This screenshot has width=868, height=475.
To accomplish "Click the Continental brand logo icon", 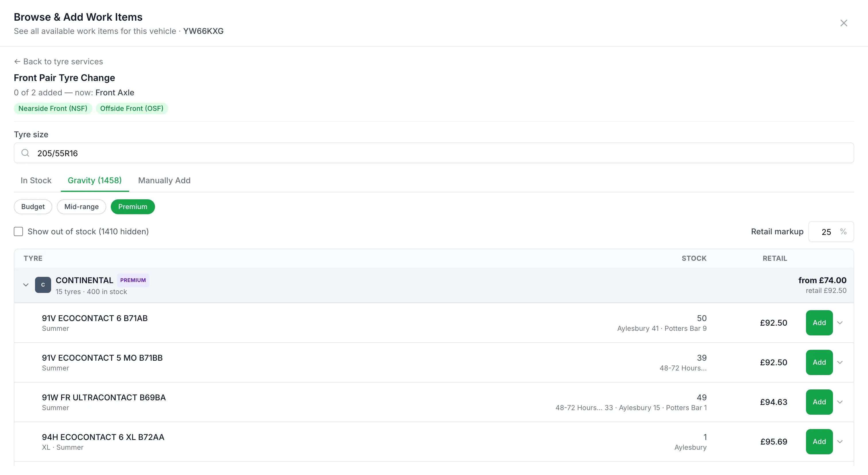I will [x=43, y=285].
